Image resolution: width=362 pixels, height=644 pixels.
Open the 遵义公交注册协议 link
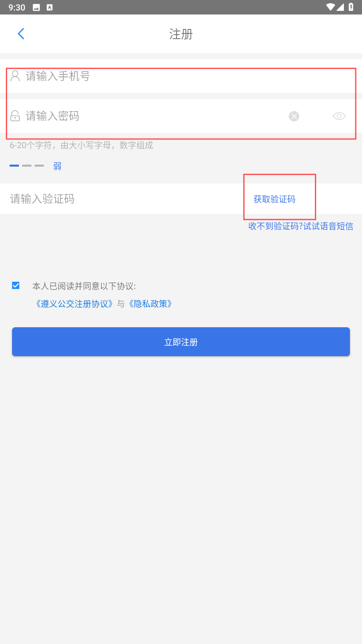tap(74, 304)
